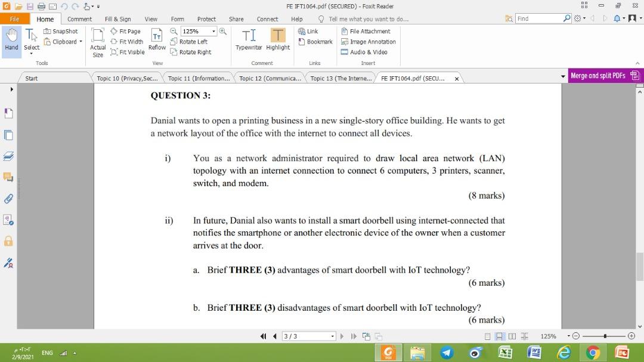644x362 pixels.
Task: Switch to continuous facing page layout
Action: (x=525, y=336)
